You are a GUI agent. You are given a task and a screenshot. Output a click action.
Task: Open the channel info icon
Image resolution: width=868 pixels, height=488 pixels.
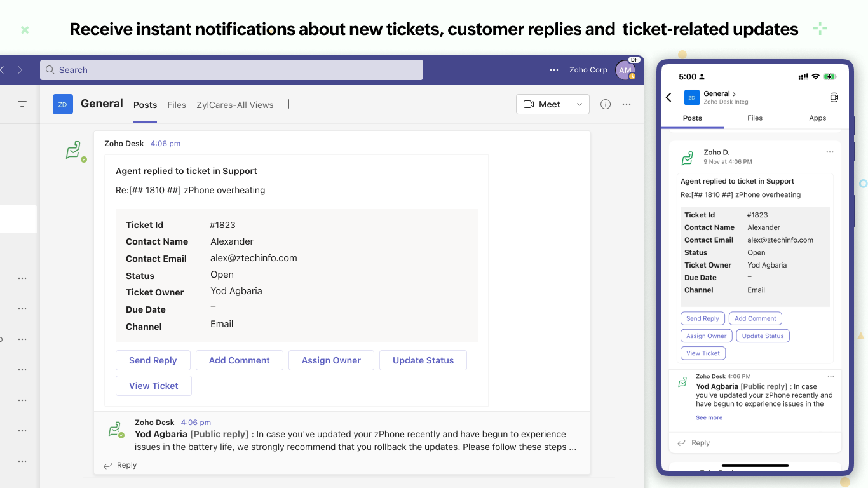tap(606, 104)
